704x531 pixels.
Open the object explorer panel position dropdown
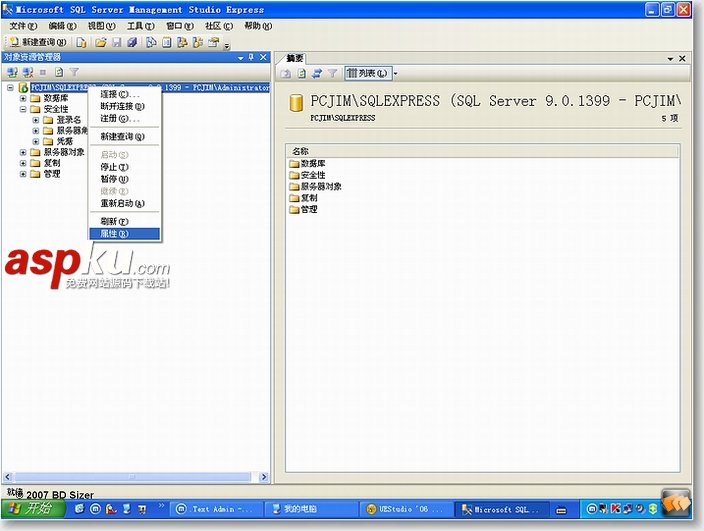[241, 57]
